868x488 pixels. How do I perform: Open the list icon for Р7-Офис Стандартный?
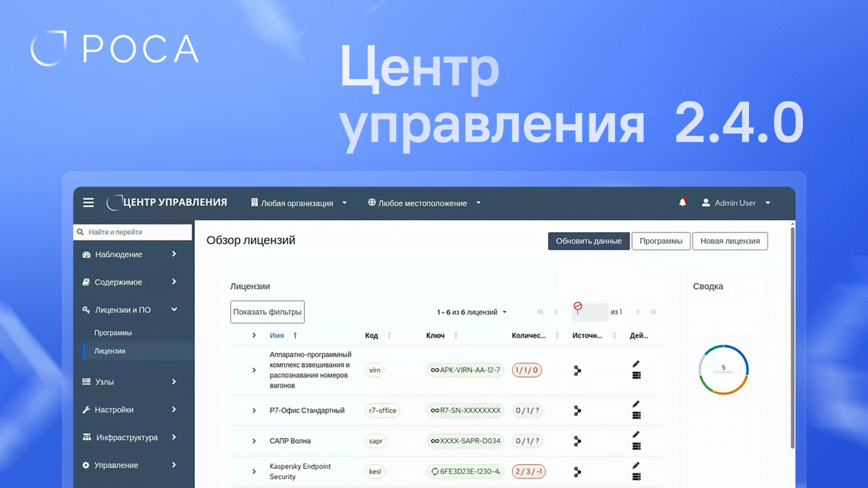637,416
